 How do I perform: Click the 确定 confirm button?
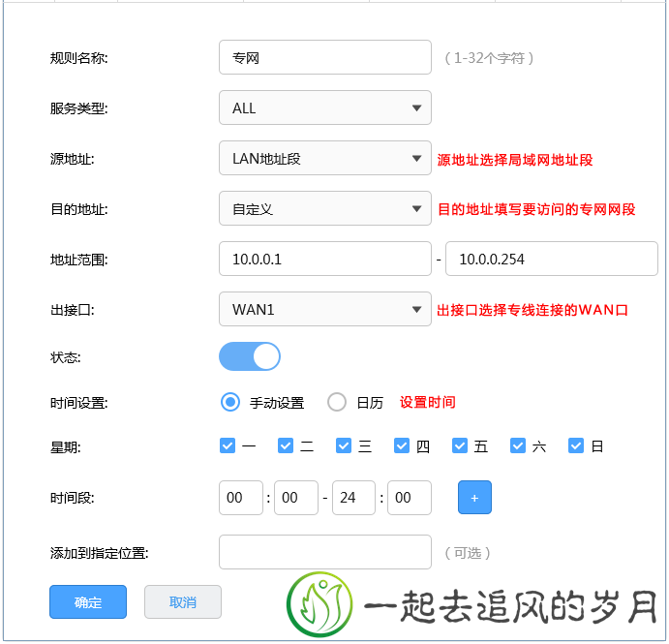[x=88, y=602]
